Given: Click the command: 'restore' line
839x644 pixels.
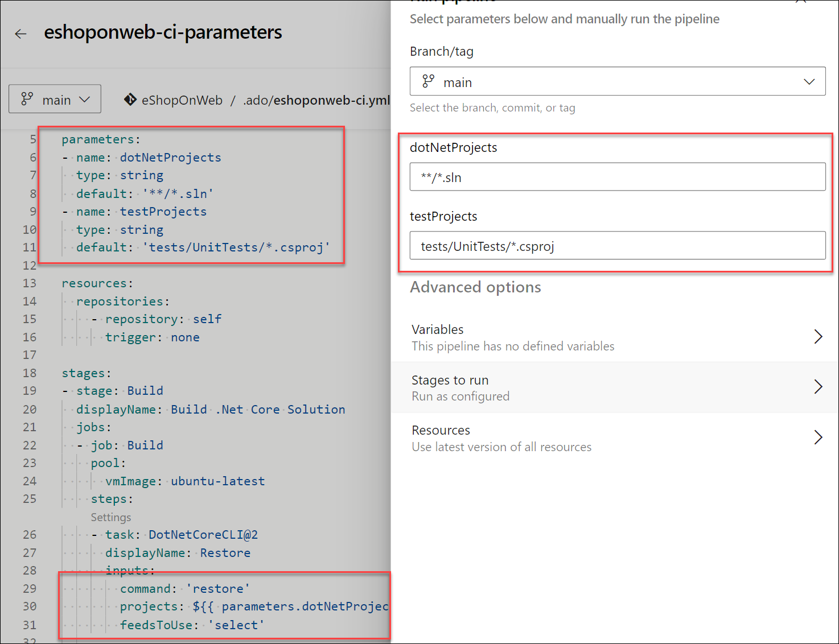Looking at the screenshot, I should (185, 589).
